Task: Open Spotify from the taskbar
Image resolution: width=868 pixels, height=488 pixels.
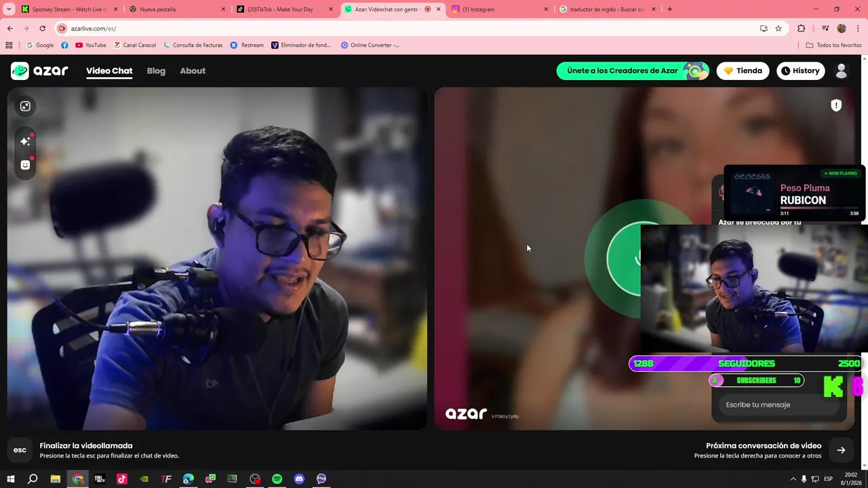Action: [277, 479]
